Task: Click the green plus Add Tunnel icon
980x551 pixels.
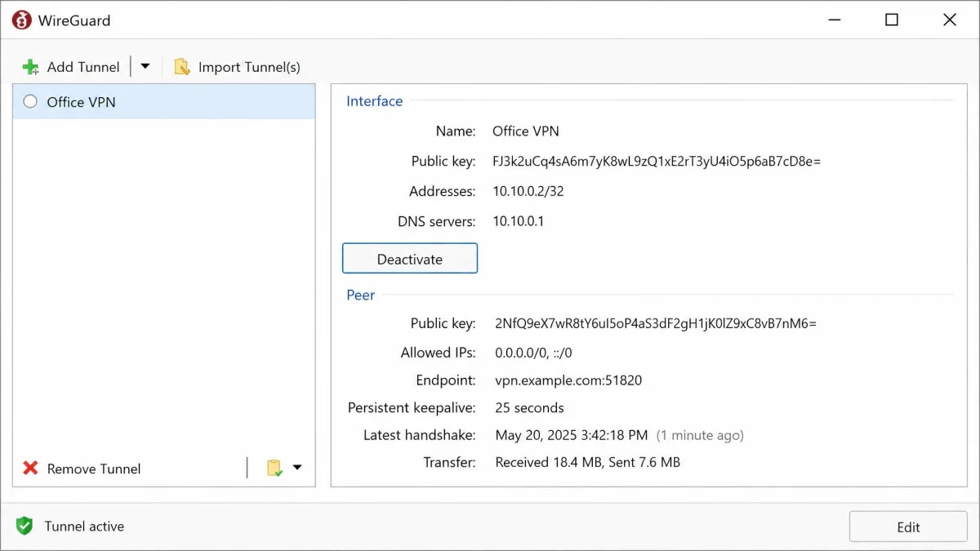Action: point(31,67)
